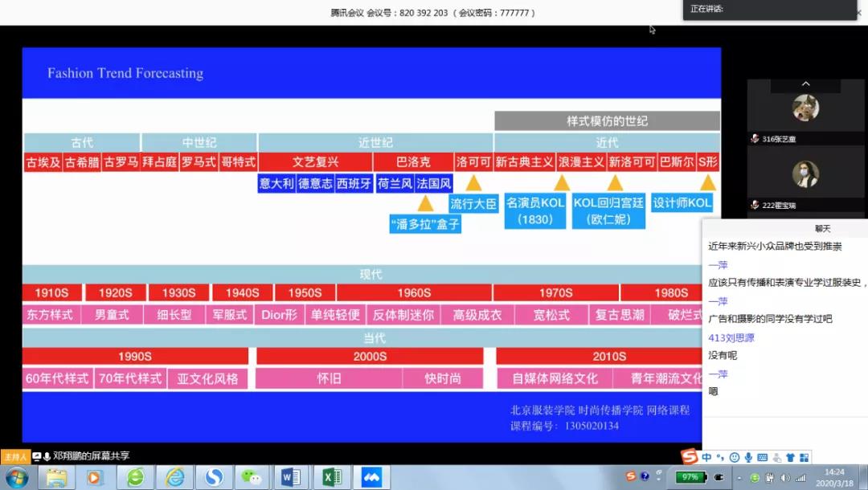Image resolution: width=868 pixels, height=490 pixels.
Task: Open the Sogou IME skin shirt icon
Action: [x=790, y=457]
